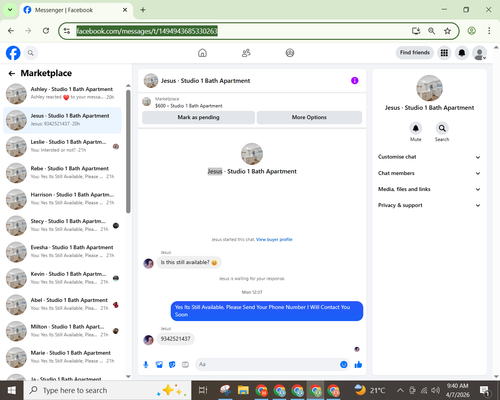Open a new browser tab
500x400 pixels.
[143, 10]
